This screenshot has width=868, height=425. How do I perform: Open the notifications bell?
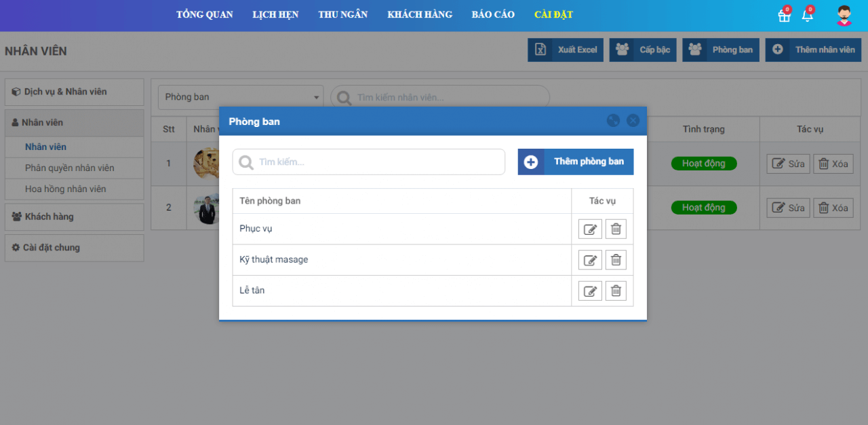807,16
